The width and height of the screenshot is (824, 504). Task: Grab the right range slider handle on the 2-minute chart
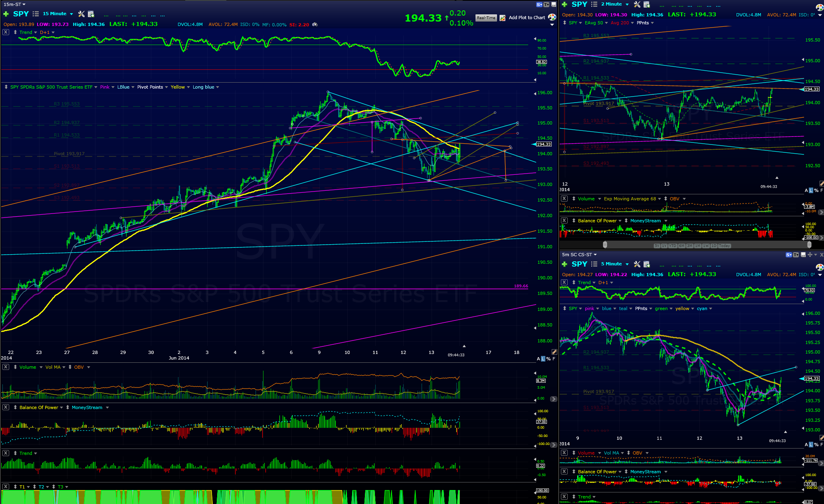809,245
